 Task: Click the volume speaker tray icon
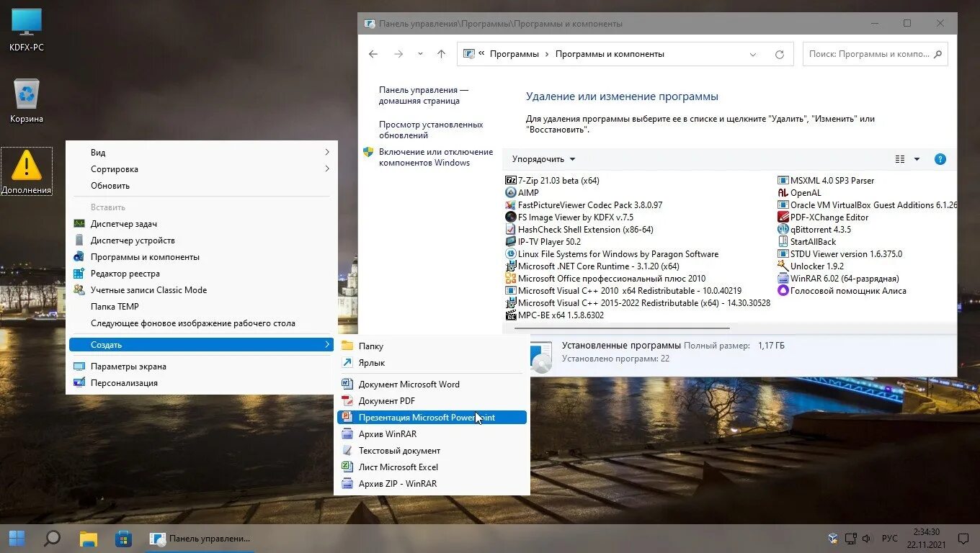866,539
